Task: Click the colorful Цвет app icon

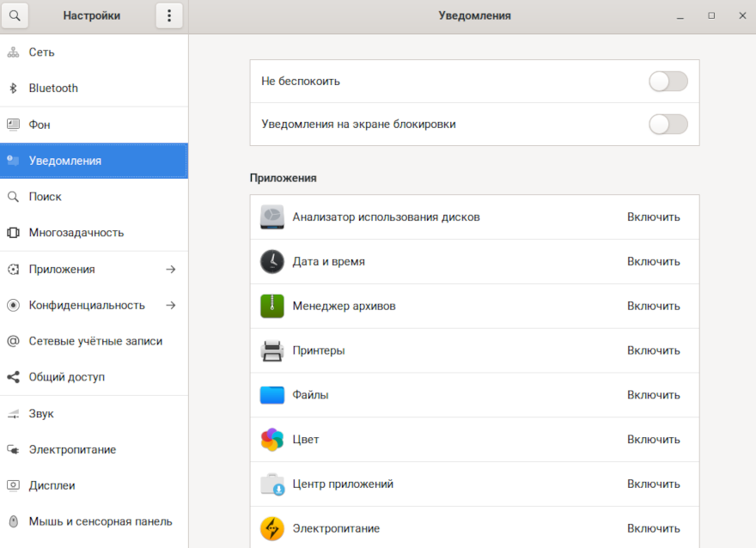Action: click(x=271, y=440)
